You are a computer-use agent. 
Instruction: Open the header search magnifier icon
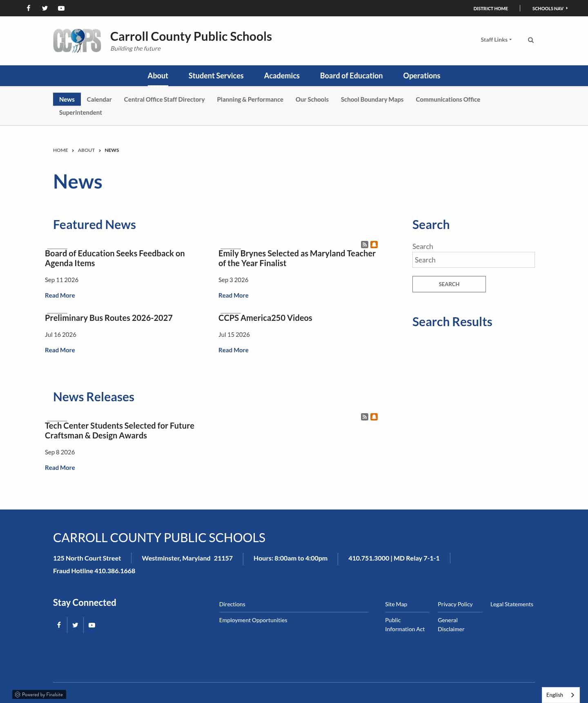[531, 40]
